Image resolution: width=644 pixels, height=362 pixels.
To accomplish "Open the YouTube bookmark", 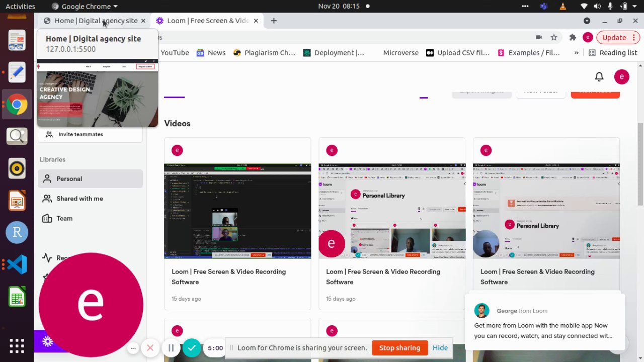I will (175, 53).
